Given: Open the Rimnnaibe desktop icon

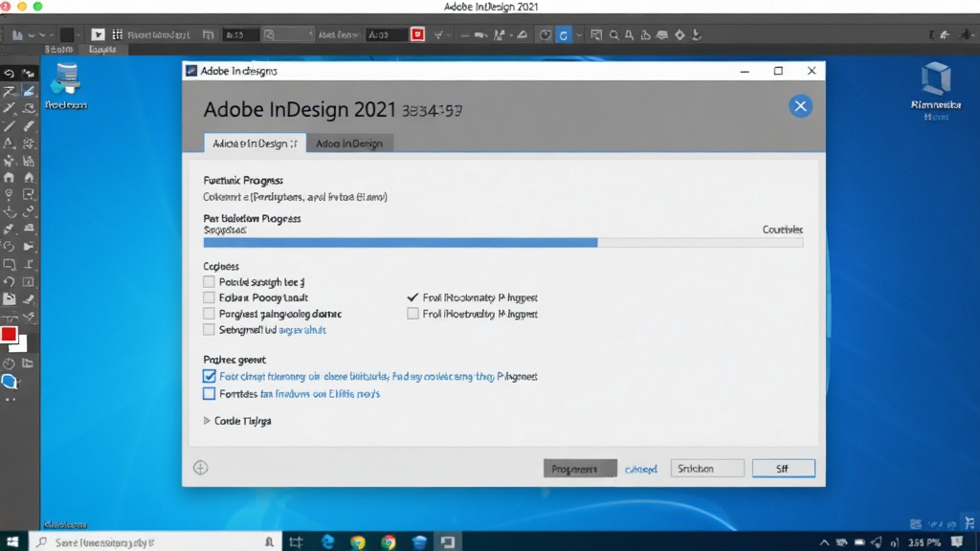Looking at the screenshot, I should (936, 91).
